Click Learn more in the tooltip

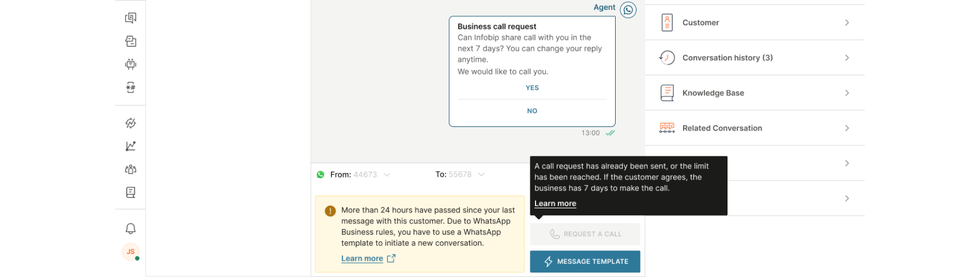click(555, 203)
